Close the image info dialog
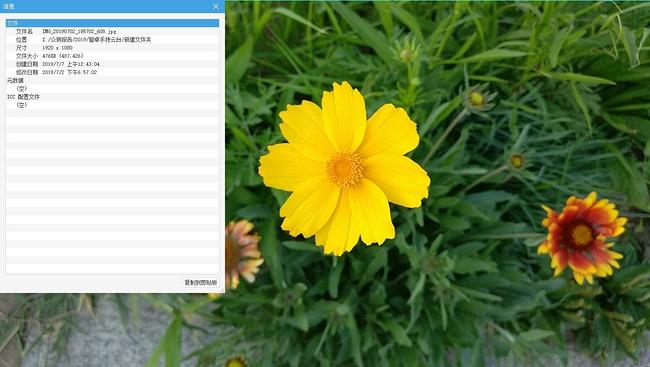 pyautogui.click(x=216, y=6)
